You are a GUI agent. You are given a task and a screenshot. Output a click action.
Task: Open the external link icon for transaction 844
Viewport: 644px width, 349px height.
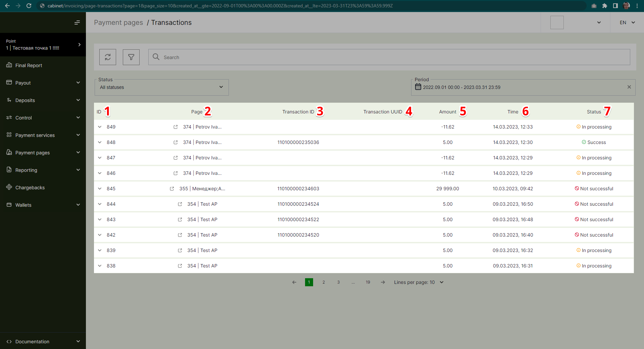pos(180,204)
